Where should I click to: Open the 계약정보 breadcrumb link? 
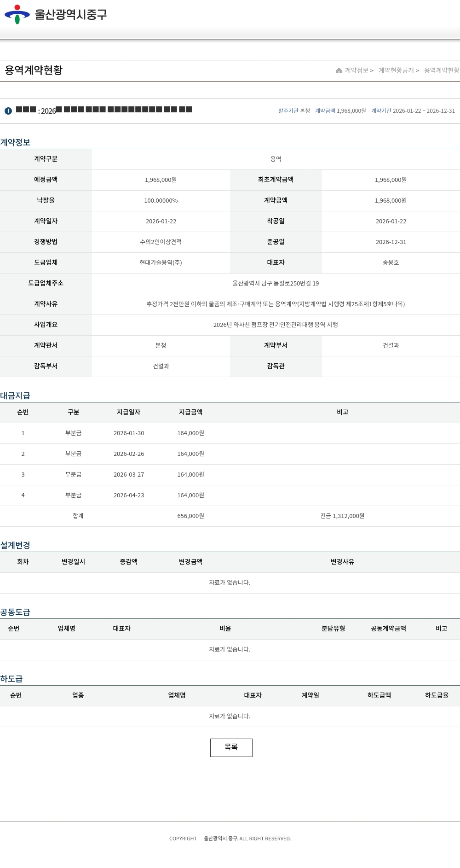click(357, 70)
